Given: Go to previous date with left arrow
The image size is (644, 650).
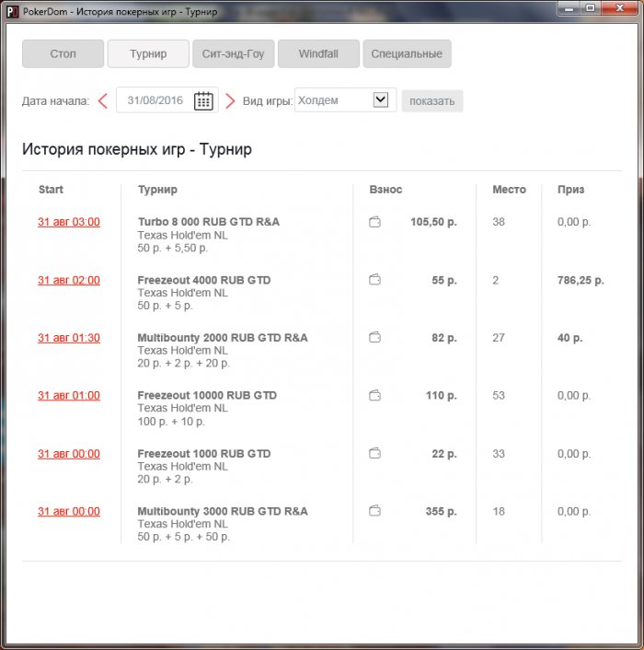Looking at the screenshot, I should click(x=103, y=100).
